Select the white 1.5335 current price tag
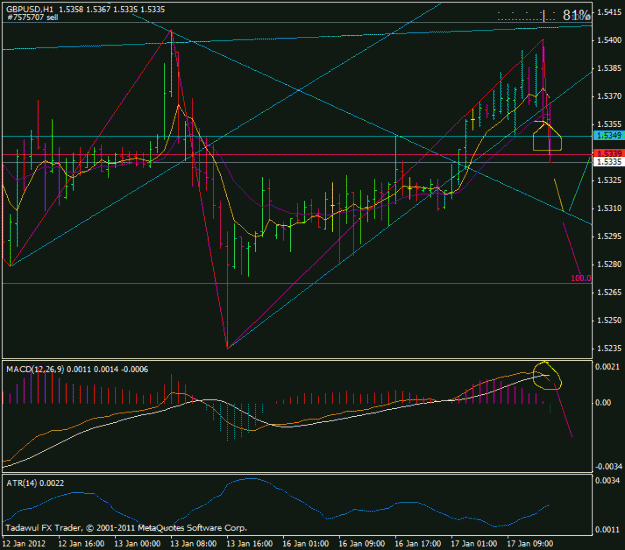The height and width of the screenshot is (550, 625). (609, 161)
